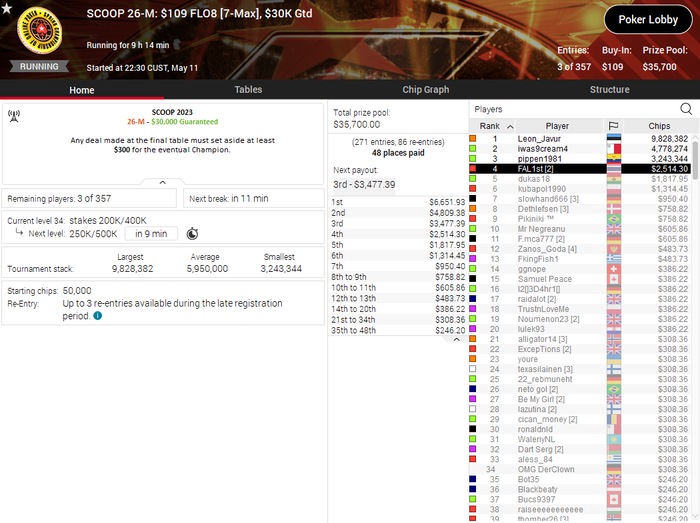Screen dimensions: 700x523
Task: Open the level timer stopwatch icon
Action: tap(192, 233)
